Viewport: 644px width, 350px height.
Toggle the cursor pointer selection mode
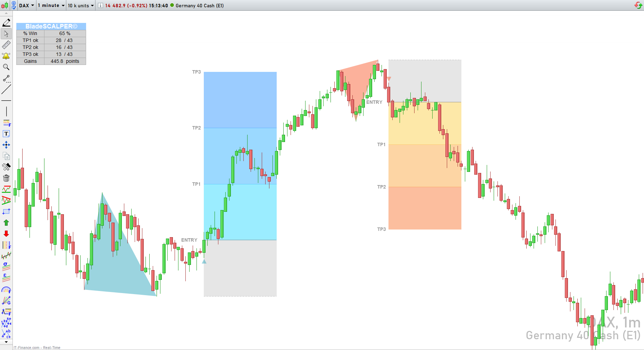6,34
